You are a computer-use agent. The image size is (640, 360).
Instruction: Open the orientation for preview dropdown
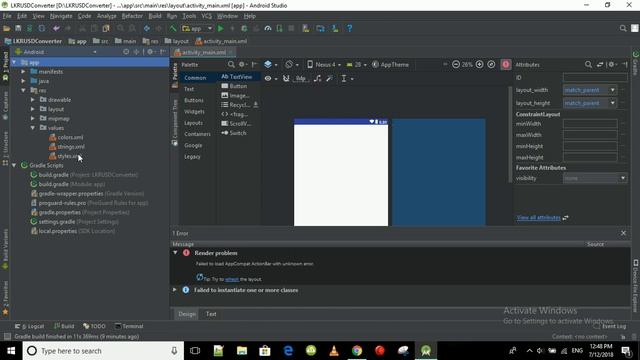click(291, 64)
